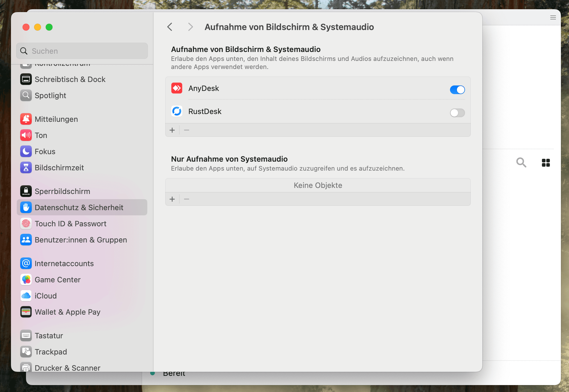Open Tastatur settings
The image size is (569, 392).
[x=82, y=335]
